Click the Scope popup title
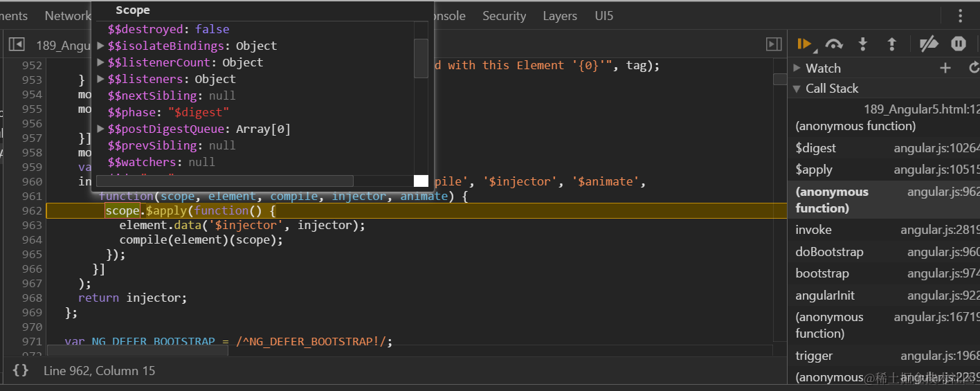 133,10
